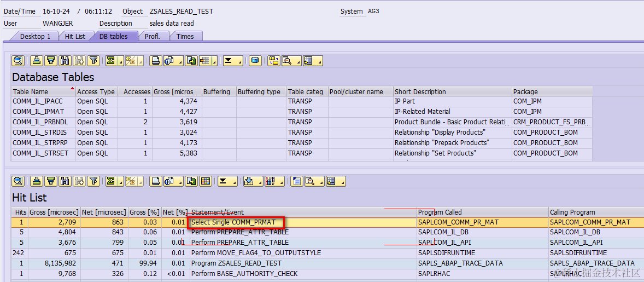Click Details icon in Hit List toolbar
The width and height of the screenshot is (644, 282).
pyautogui.click(x=17, y=181)
